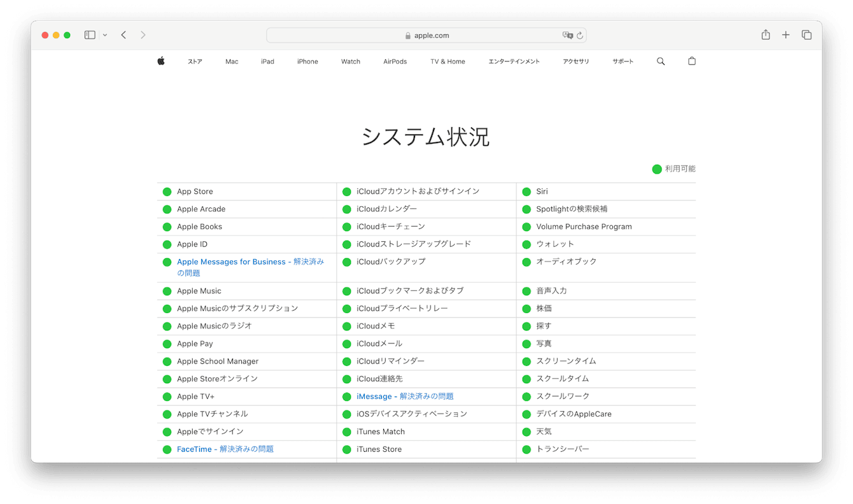Click the iTunes Match status text
Viewport: 853px width, 504px height.
381,431
